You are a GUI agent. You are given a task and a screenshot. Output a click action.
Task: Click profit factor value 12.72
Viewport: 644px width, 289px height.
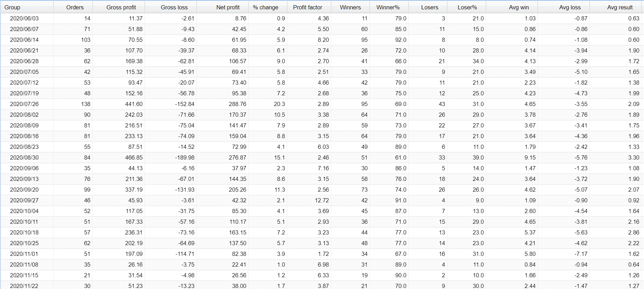click(322, 200)
